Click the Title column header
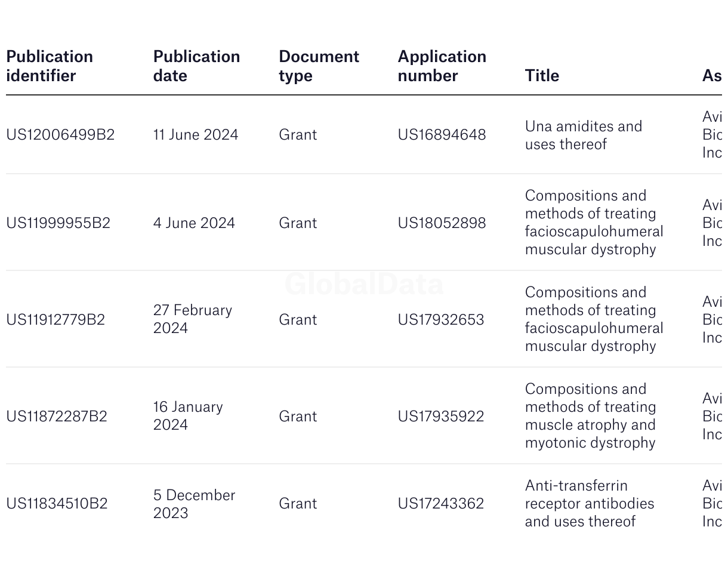The image size is (728, 567). (542, 75)
